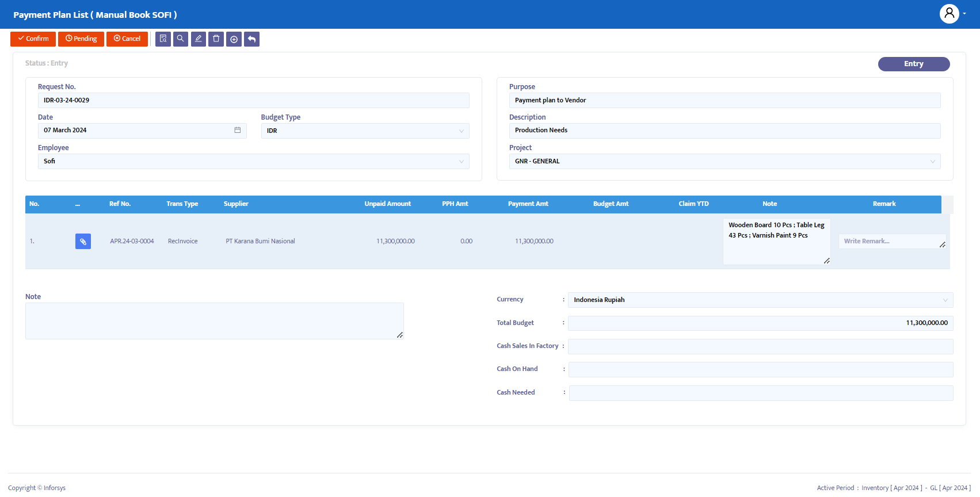Open the date picker calendar icon
Image resolution: width=980 pixels, height=497 pixels.
click(x=237, y=130)
